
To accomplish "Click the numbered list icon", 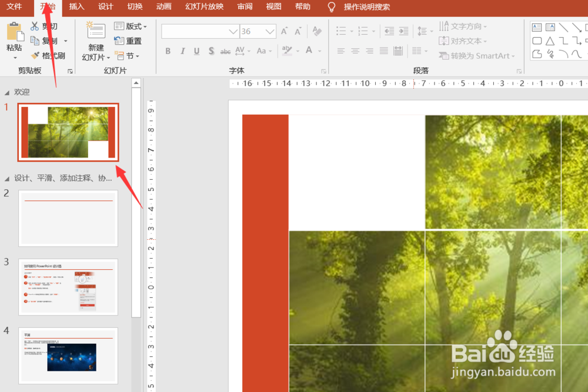I will click(x=363, y=31).
